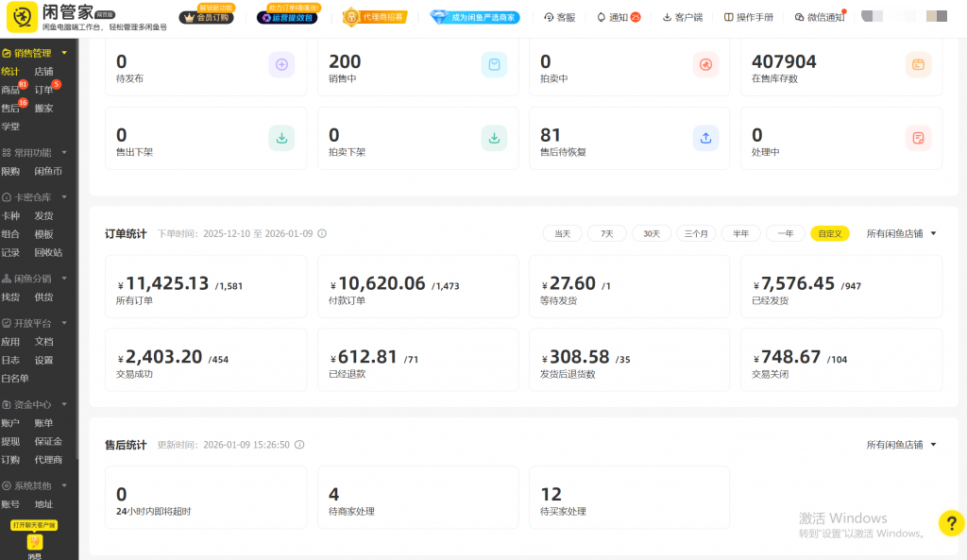Viewport: 967px width, 560px height.
Task: Click the 销售中 shopping bag icon
Action: [493, 64]
